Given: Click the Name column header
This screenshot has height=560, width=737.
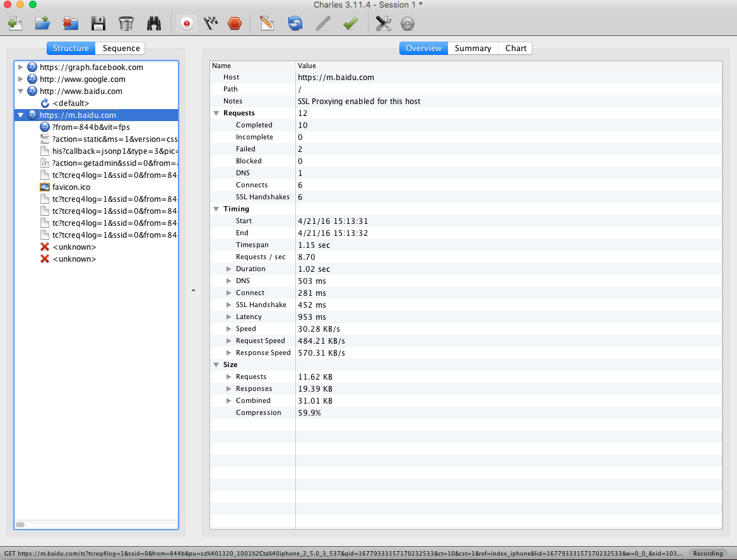Looking at the screenshot, I should (253, 66).
